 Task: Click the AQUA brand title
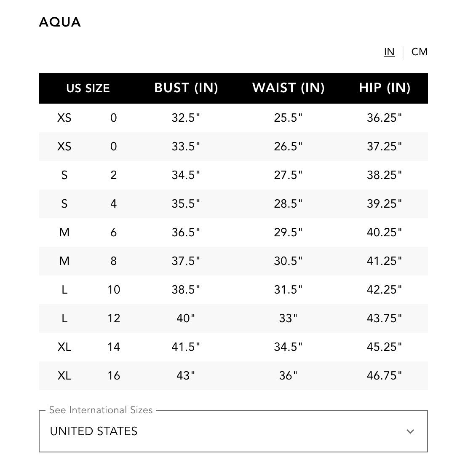pyautogui.click(x=60, y=22)
